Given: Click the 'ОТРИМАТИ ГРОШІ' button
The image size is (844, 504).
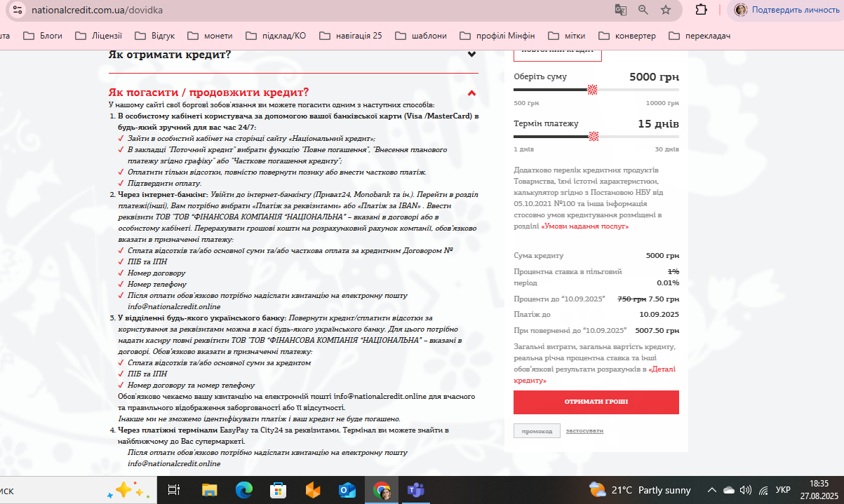Looking at the screenshot, I should click(596, 402).
